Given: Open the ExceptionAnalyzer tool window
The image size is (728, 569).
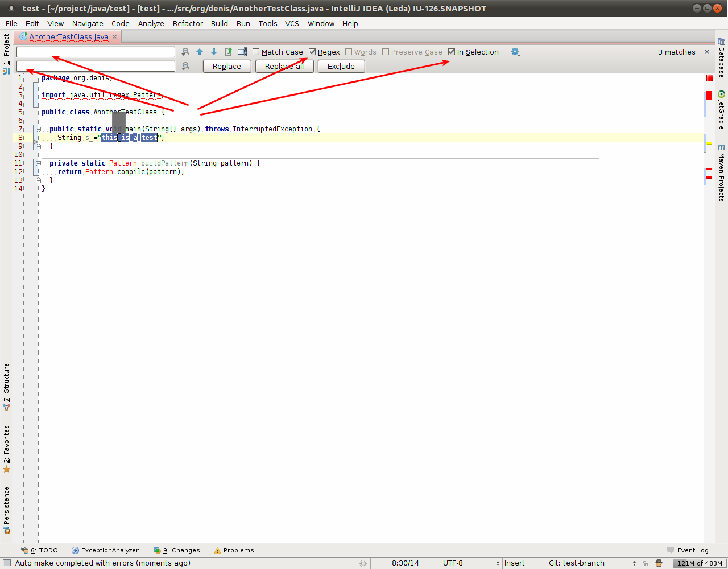Looking at the screenshot, I should pos(105,550).
